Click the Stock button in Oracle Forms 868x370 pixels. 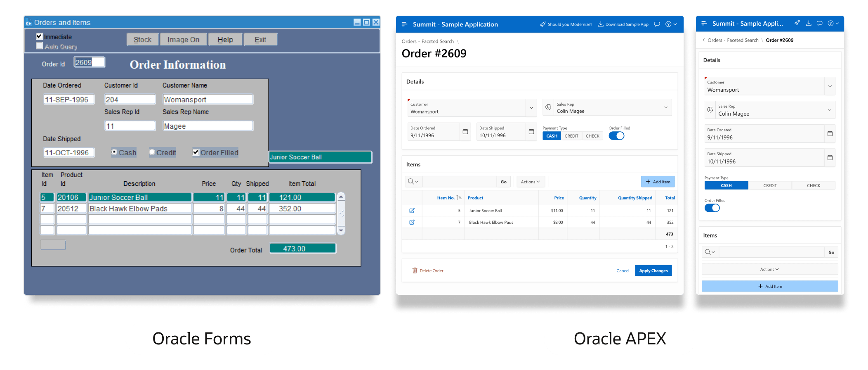pyautogui.click(x=142, y=40)
